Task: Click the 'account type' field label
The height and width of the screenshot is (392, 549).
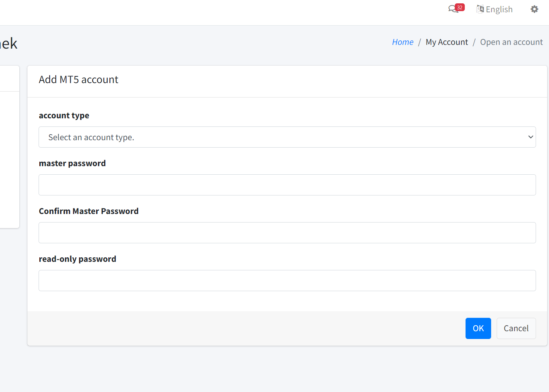Action: pyautogui.click(x=64, y=116)
